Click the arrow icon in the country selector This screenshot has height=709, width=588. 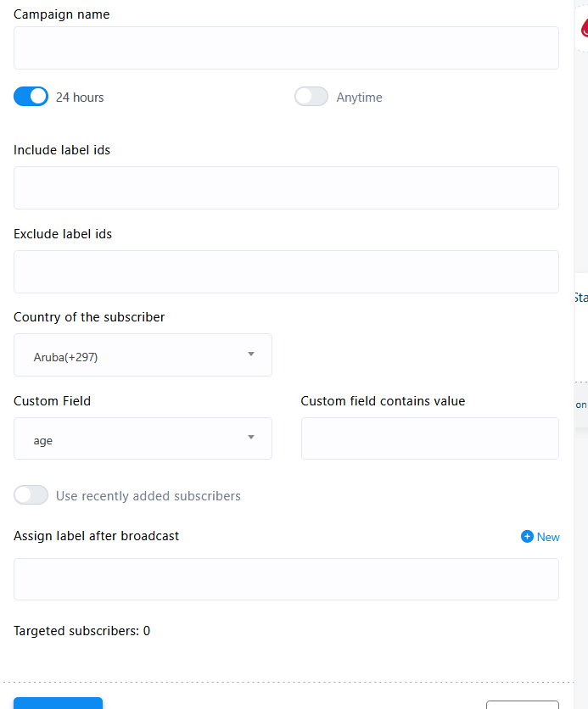click(251, 354)
